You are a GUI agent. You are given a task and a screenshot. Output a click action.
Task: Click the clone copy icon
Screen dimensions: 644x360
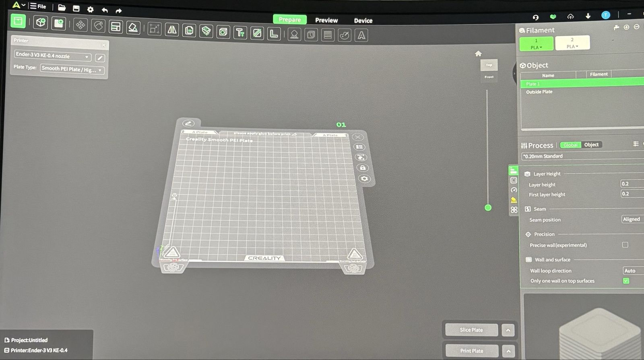click(189, 31)
